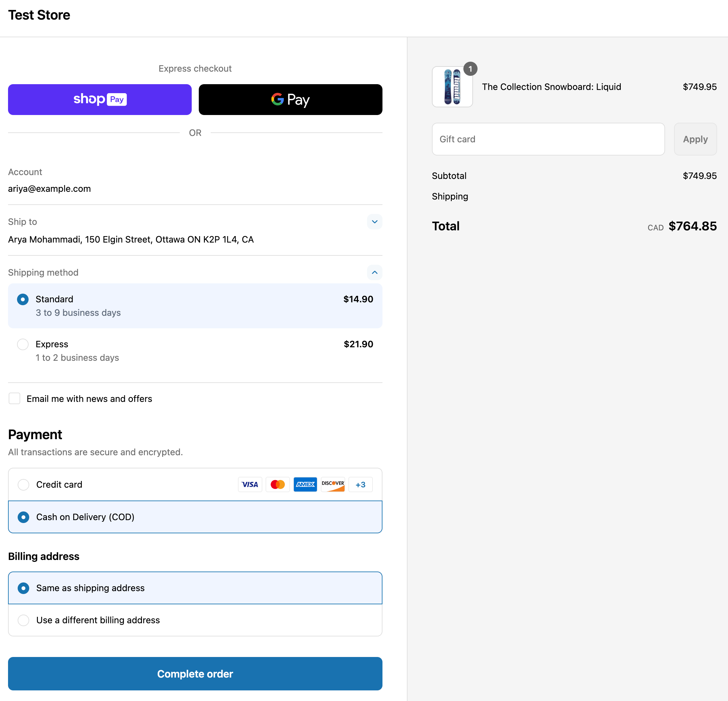This screenshot has height=701, width=728.
Task: Choose Cash on Delivery (COD) payment
Action: [23, 517]
